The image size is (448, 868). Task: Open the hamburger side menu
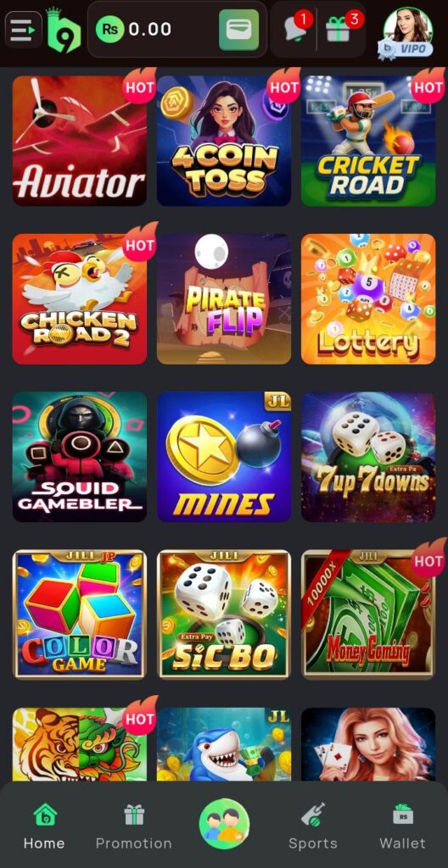click(23, 30)
